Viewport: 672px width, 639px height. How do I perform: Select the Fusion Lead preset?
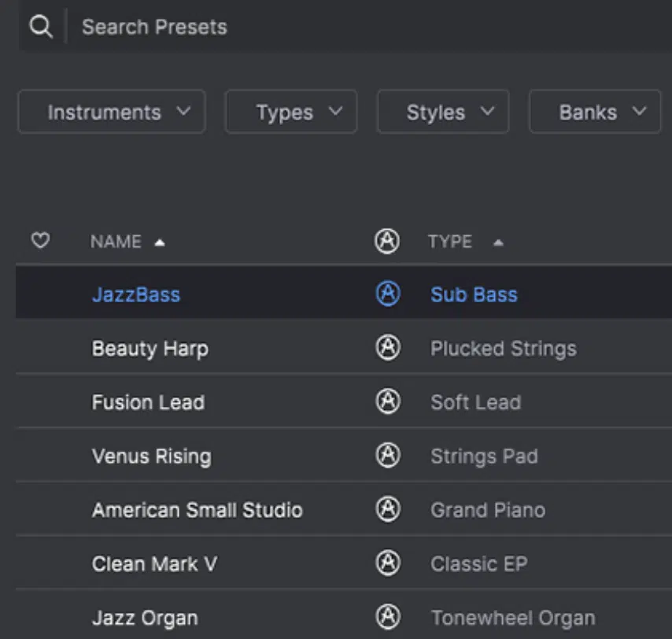click(x=148, y=403)
